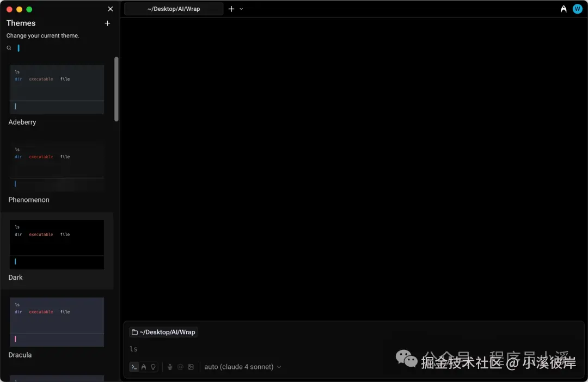Open the W user avatar menu

[x=578, y=9]
